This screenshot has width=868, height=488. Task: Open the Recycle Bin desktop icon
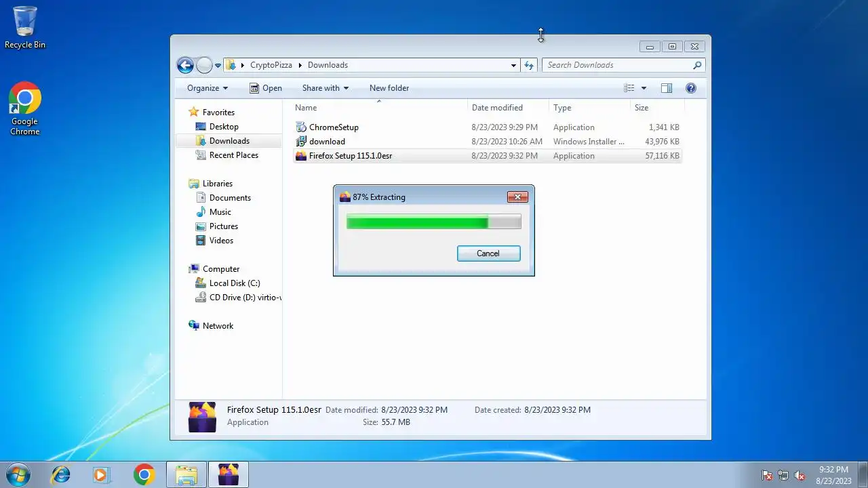(25, 27)
